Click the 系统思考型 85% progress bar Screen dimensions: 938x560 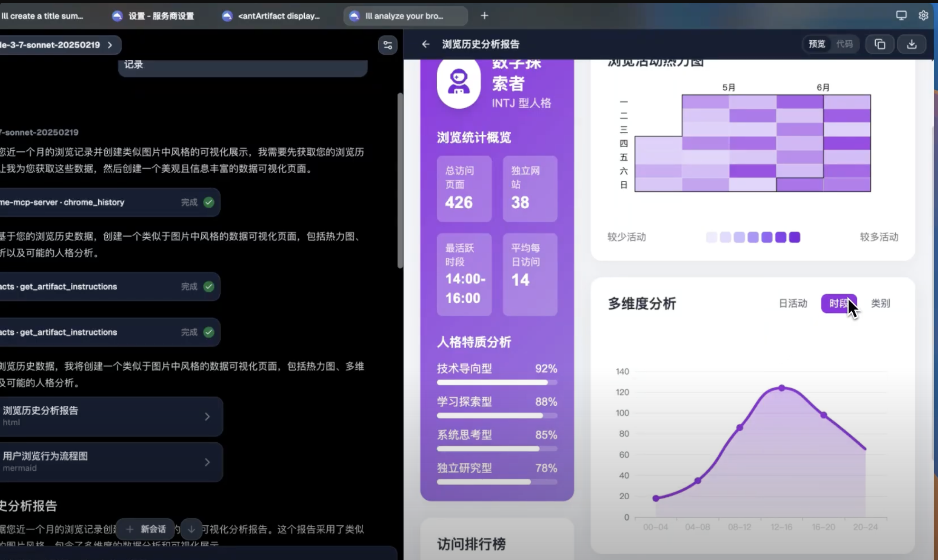497,449
